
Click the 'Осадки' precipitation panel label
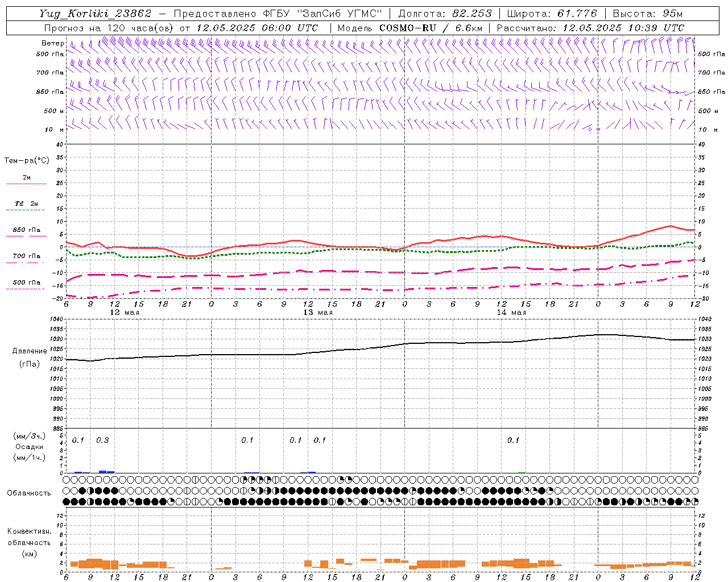point(30,447)
